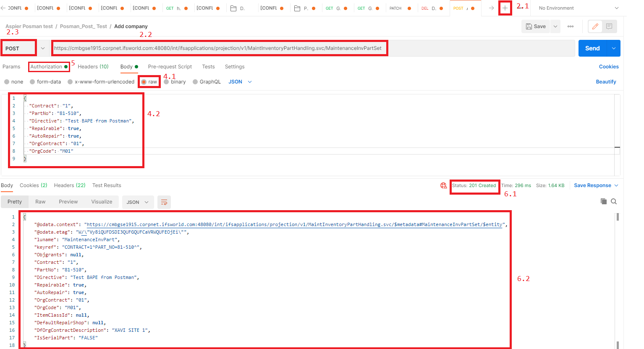This screenshot has width=644, height=349.
Task: Open the Params tab
Action: pyautogui.click(x=11, y=67)
